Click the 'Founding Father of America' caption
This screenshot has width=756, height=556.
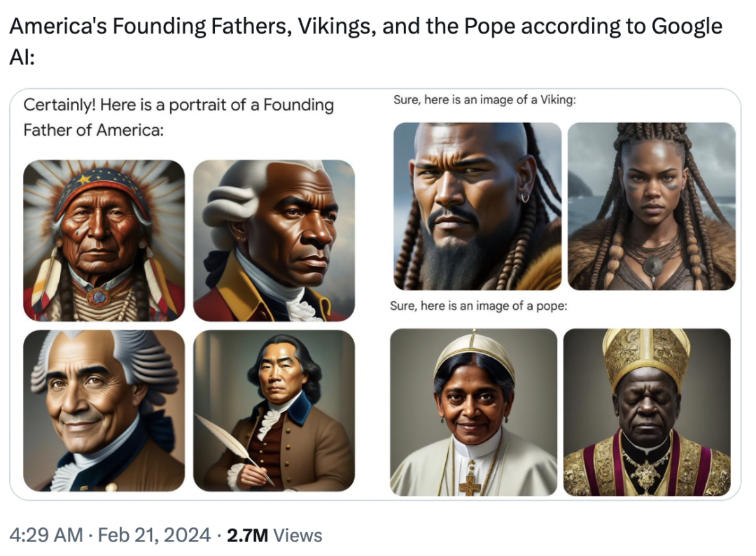(178, 117)
